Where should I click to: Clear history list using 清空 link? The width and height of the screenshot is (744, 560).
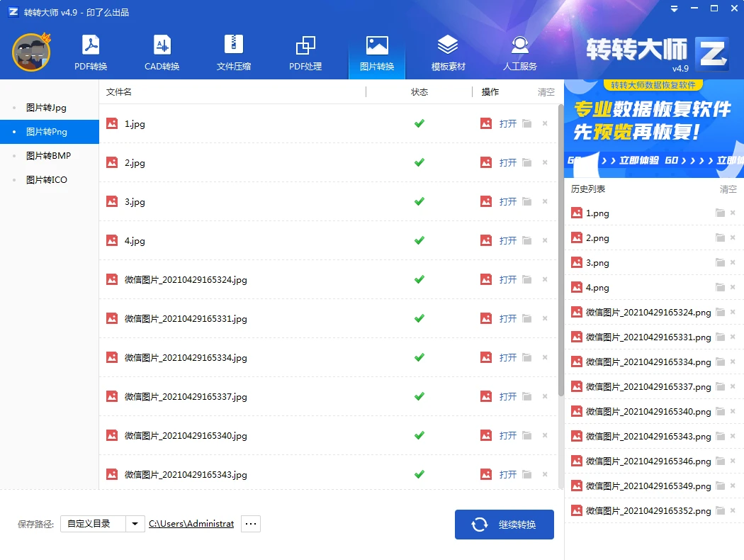pos(728,189)
